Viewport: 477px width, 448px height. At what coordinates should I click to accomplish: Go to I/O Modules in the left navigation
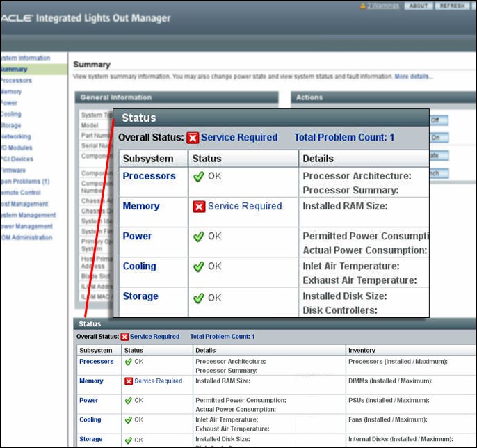pos(17,147)
